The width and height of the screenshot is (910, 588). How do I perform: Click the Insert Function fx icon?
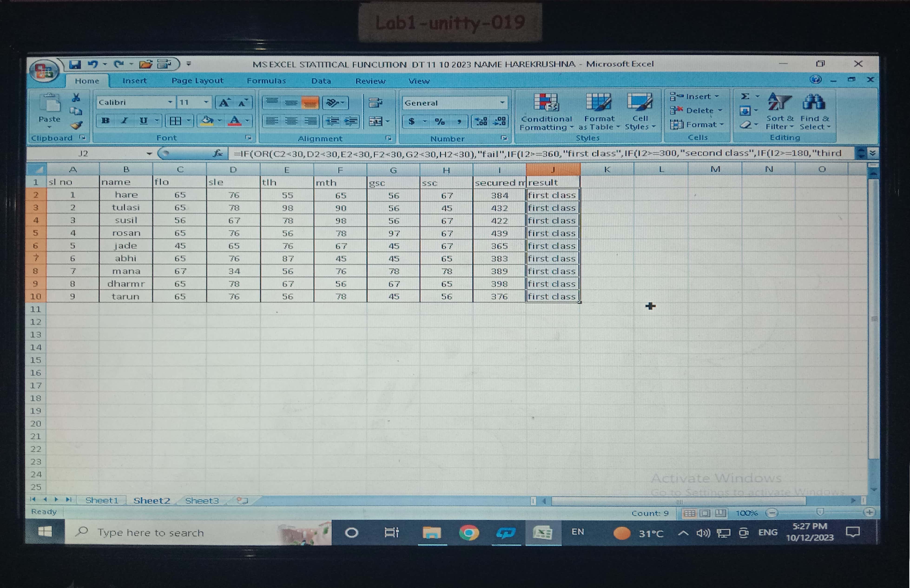tap(217, 154)
